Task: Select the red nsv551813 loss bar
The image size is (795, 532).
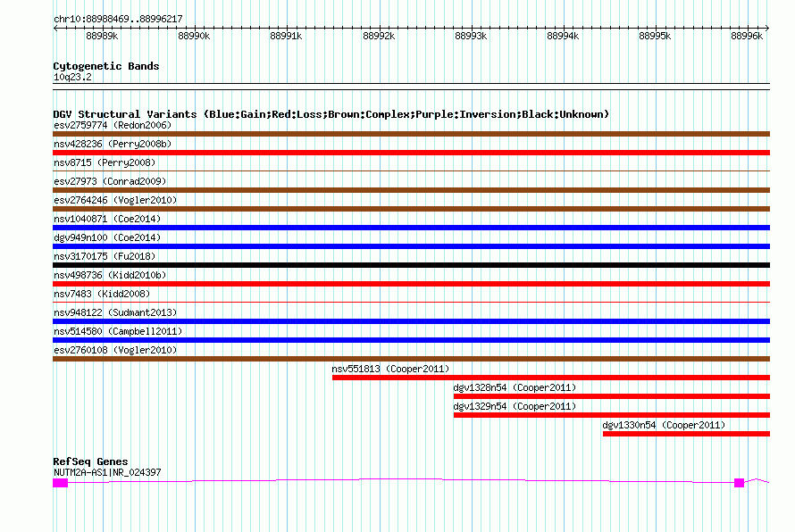Action: 551,378
